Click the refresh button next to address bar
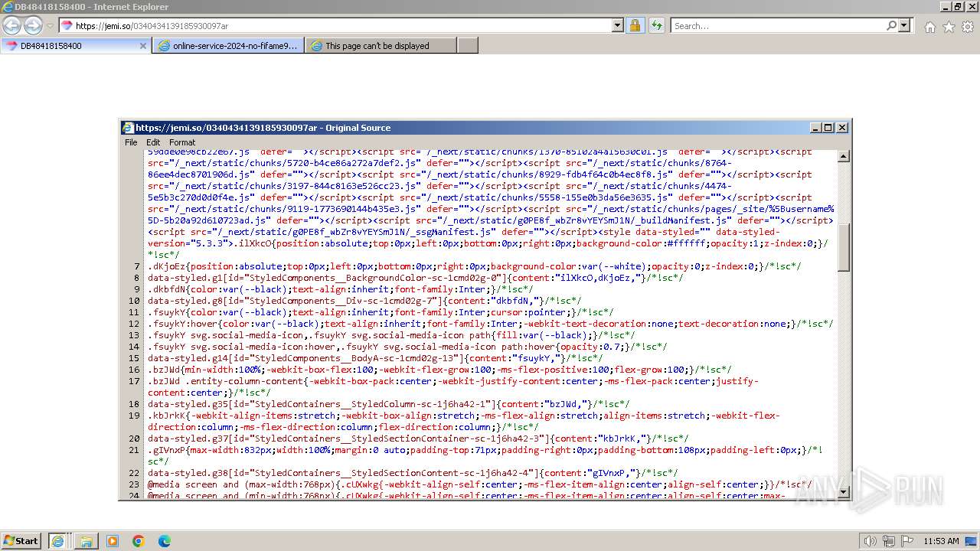980x551 pixels. 656,25
